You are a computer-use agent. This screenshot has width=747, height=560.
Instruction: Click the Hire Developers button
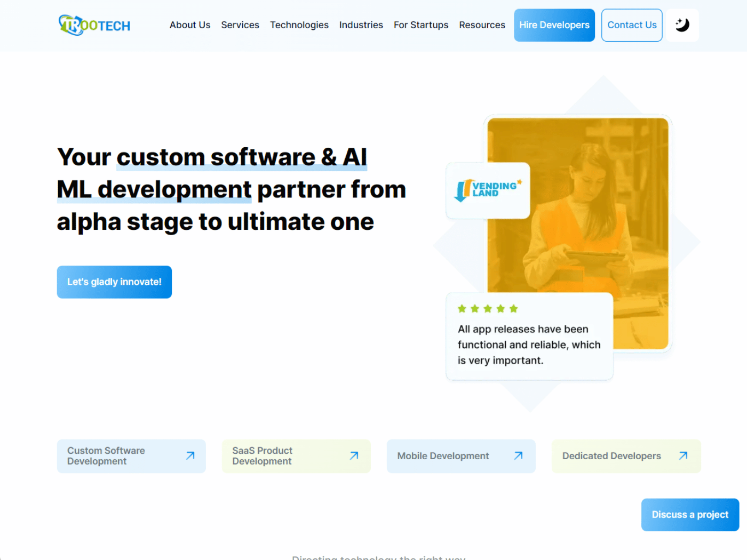click(x=554, y=25)
